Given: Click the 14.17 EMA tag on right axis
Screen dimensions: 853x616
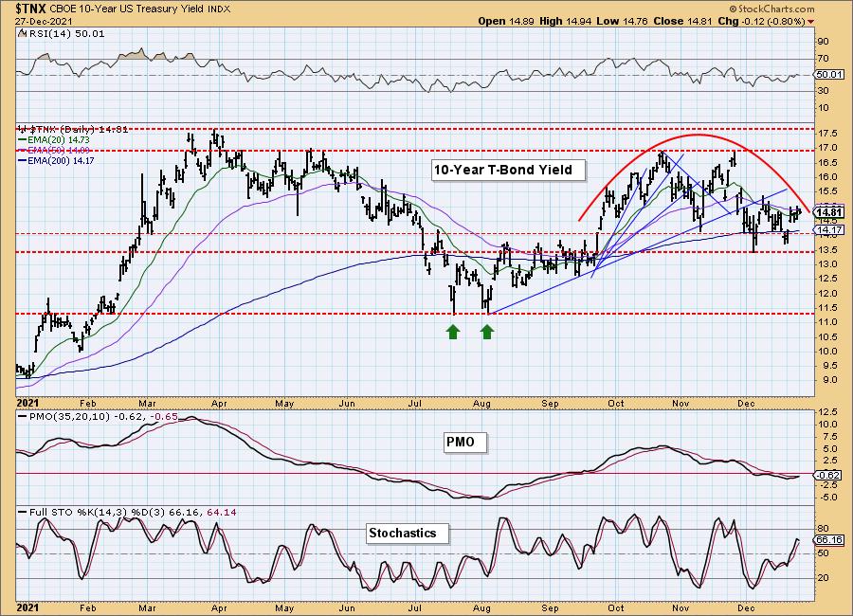Looking at the screenshot, I should coord(829,229).
